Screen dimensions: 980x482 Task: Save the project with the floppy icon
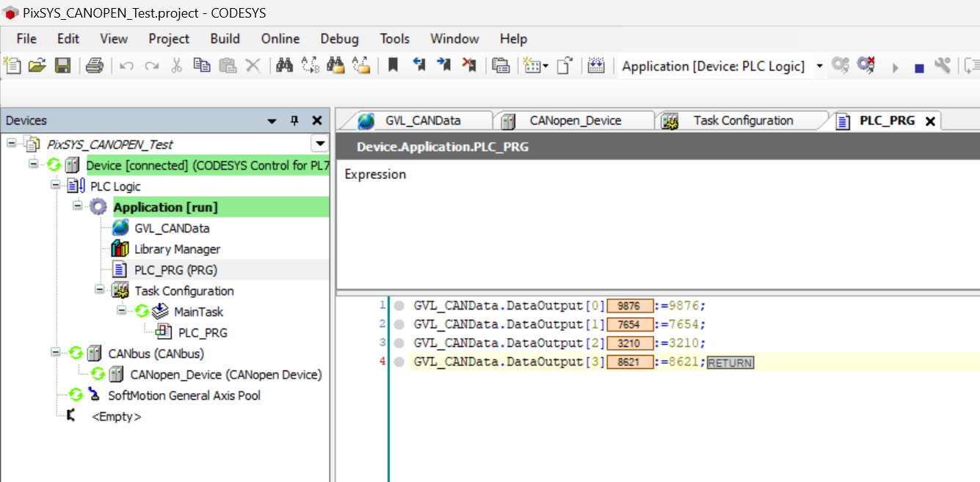click(62, 65)
